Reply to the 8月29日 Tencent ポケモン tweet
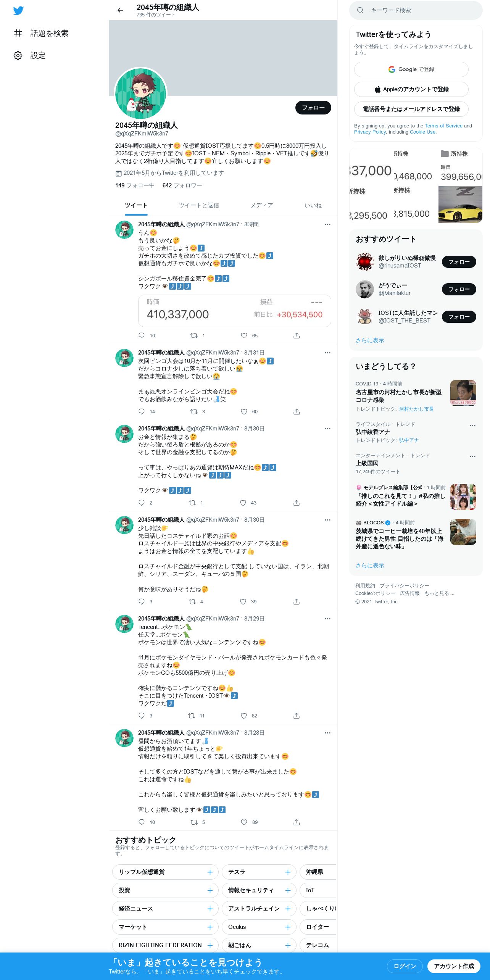Screen dimensions: 490x980 click(x=142, y=716)
